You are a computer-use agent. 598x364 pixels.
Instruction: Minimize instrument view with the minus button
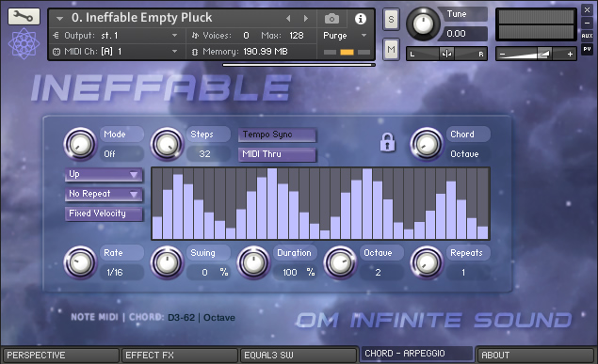[587, 24]
